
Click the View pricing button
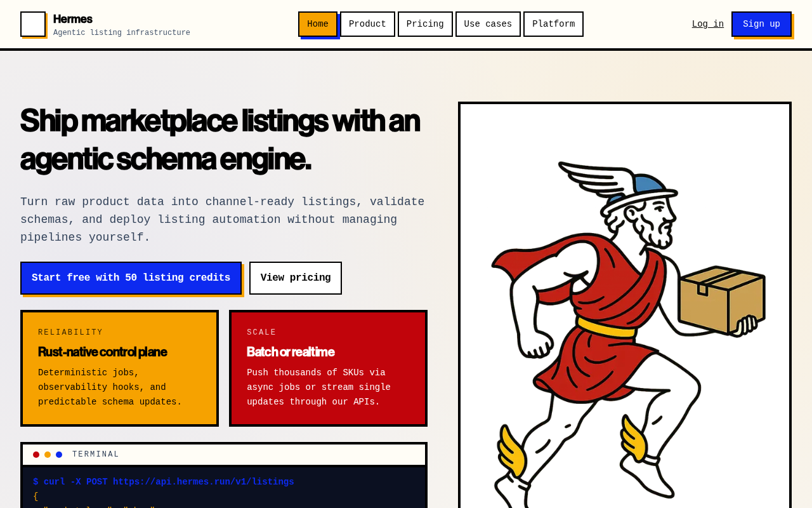[x=296, y=278]
